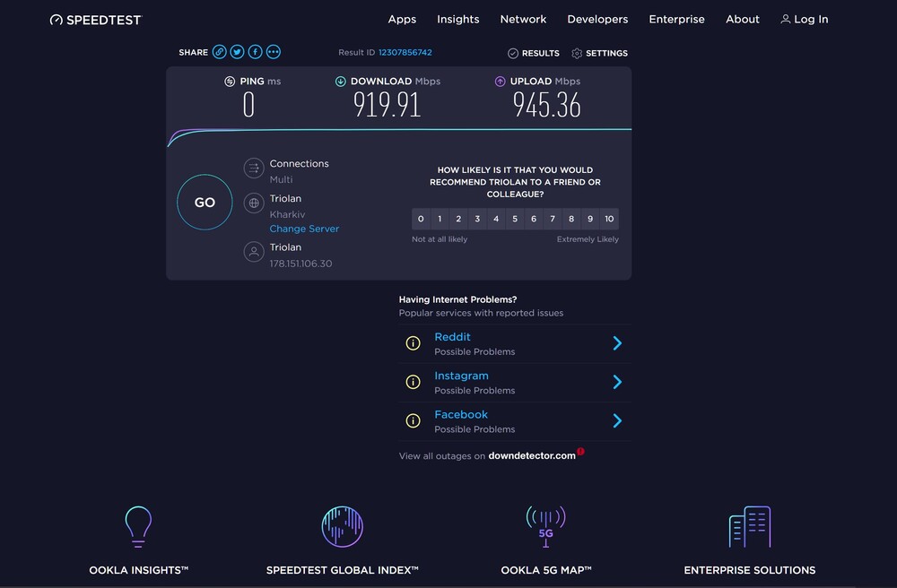
Task: Rate recommendation score 7
Action: click(553, 219)
